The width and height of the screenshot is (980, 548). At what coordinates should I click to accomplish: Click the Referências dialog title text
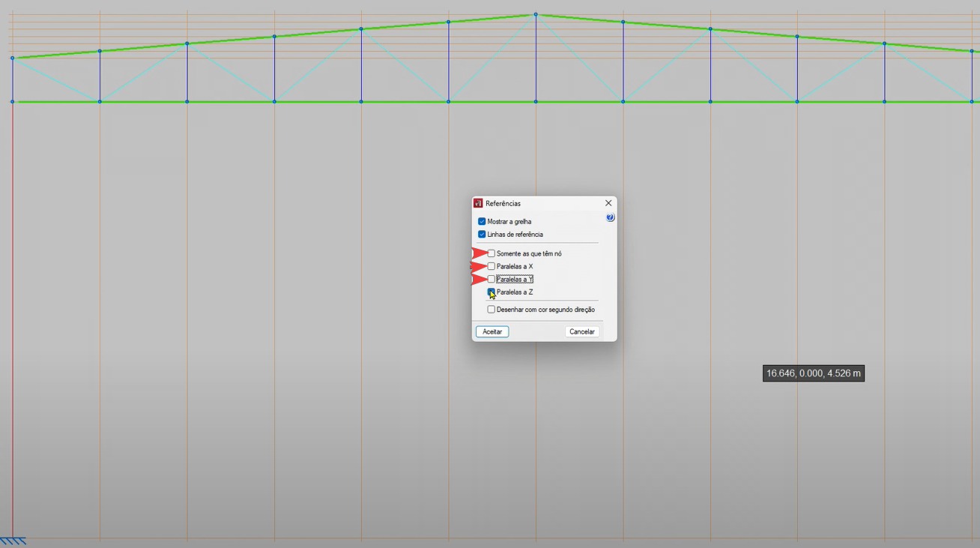point(503,203)
